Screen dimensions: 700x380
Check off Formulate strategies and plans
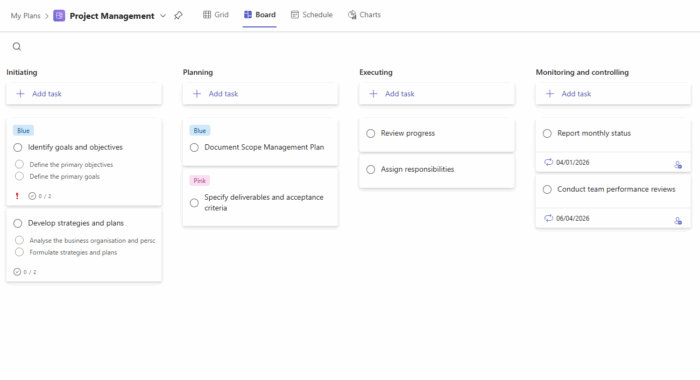[19, 252]
